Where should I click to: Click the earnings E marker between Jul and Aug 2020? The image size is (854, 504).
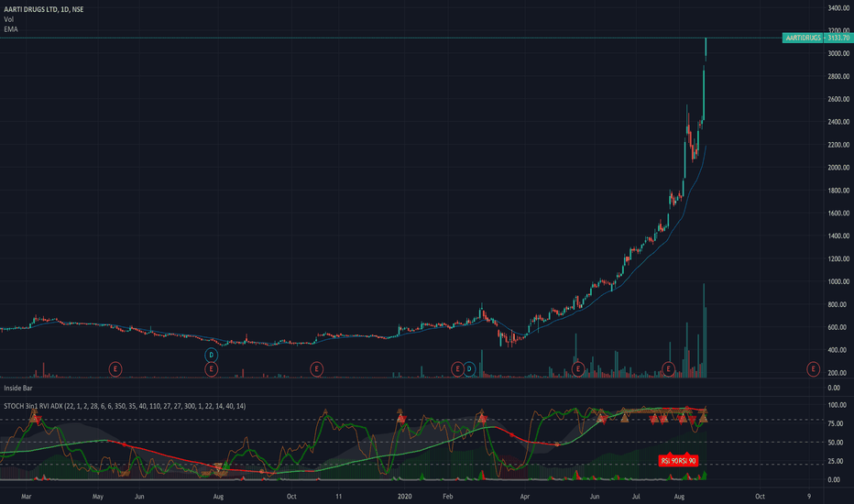668,369
